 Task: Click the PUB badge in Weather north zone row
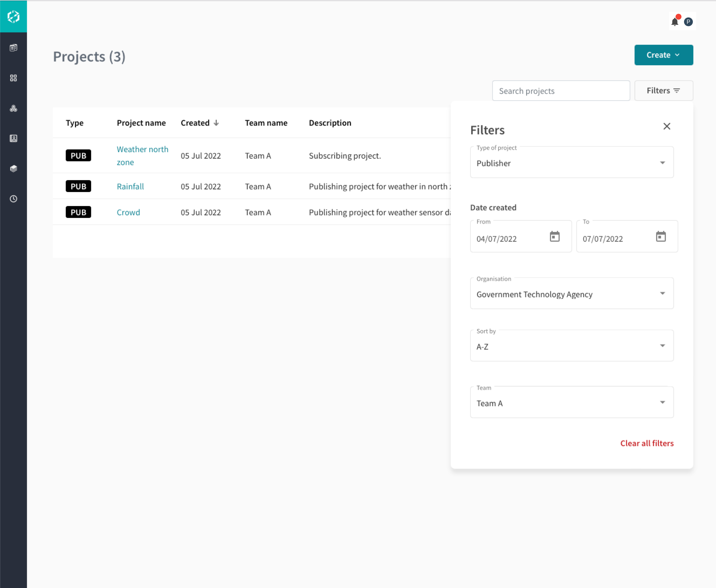78,155
